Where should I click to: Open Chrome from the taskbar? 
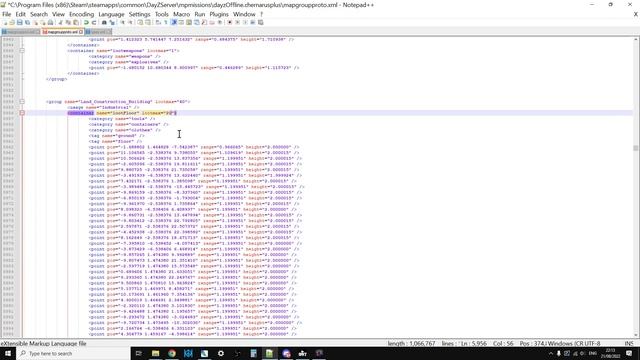click(x=172, y=353)
